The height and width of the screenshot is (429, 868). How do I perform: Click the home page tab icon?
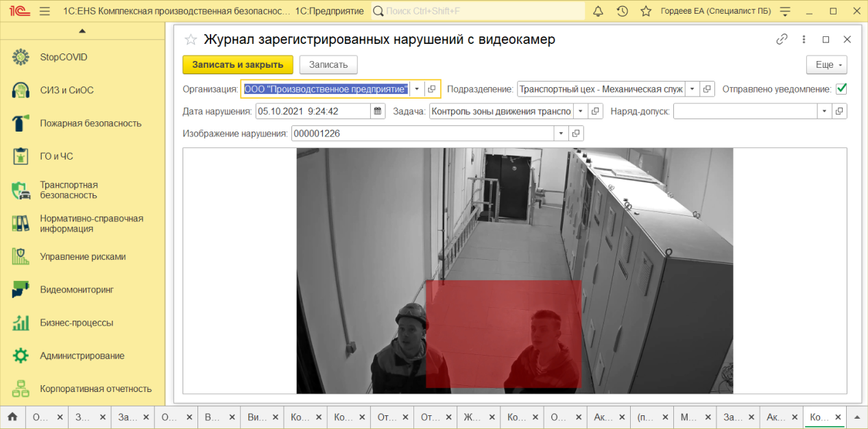[x=12, y=417]
